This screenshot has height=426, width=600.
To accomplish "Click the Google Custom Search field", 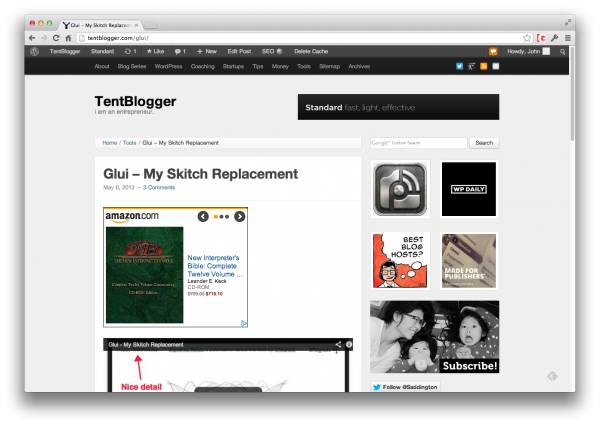I will [x=419, y=143].
